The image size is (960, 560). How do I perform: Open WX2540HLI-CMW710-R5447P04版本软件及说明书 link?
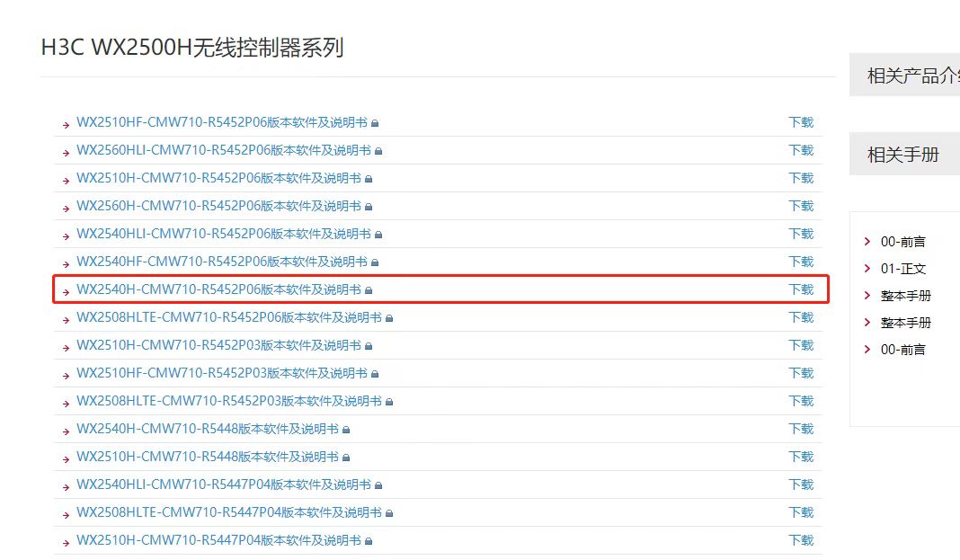click(224, 484)
